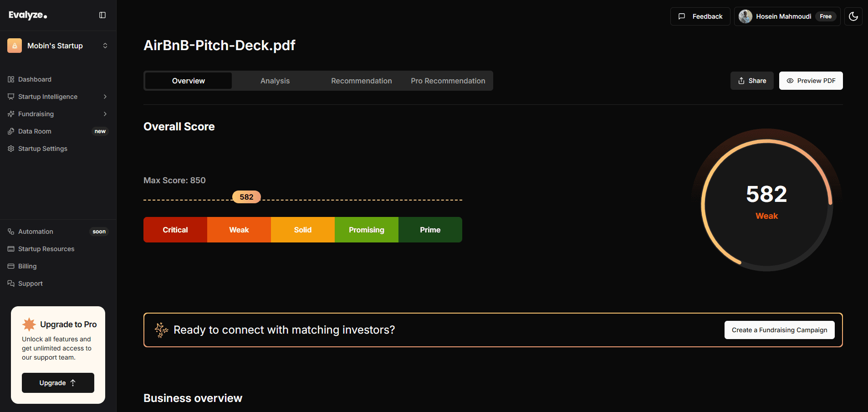Click Create a Fundraising Campaign button
Image resolution: width=868 pixels, height=412 pixels.
click(780, 330)
